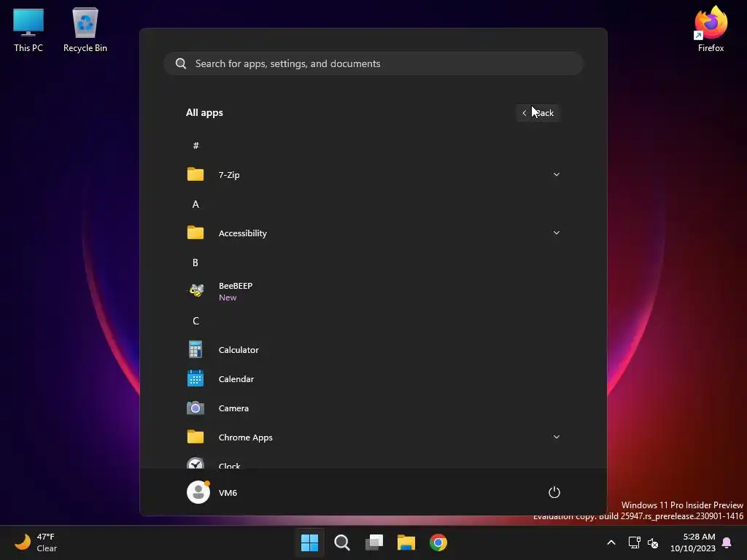Open the Calendar app icon

click(196, 378)
